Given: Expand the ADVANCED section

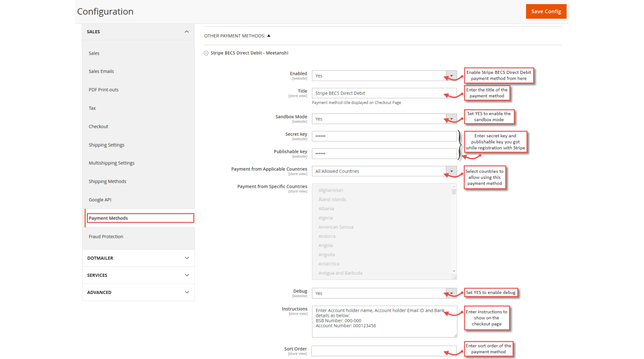Looking at the screenshot, I should coord(138,292).
